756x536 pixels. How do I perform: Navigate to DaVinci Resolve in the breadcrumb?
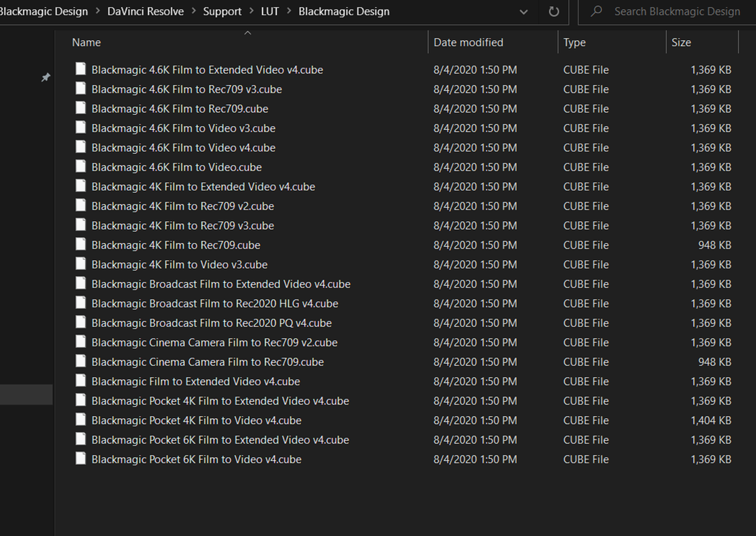(x=145, y=11)
